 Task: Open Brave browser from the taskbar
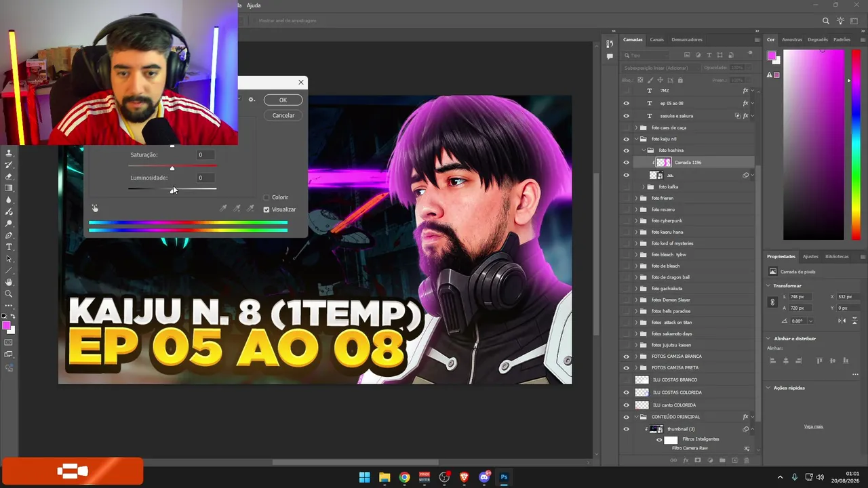[464, 477]
